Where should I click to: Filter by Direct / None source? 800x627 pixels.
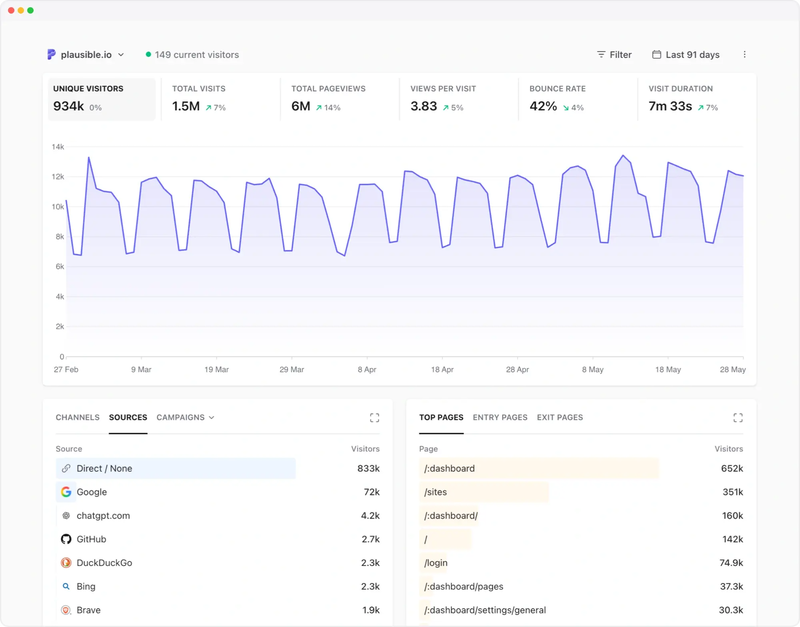pos(104,468)
